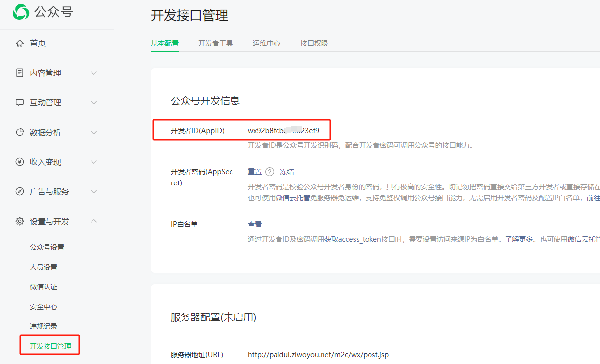
Task: Switch to the 开发者工具 tab
Action: click(216, 43)
